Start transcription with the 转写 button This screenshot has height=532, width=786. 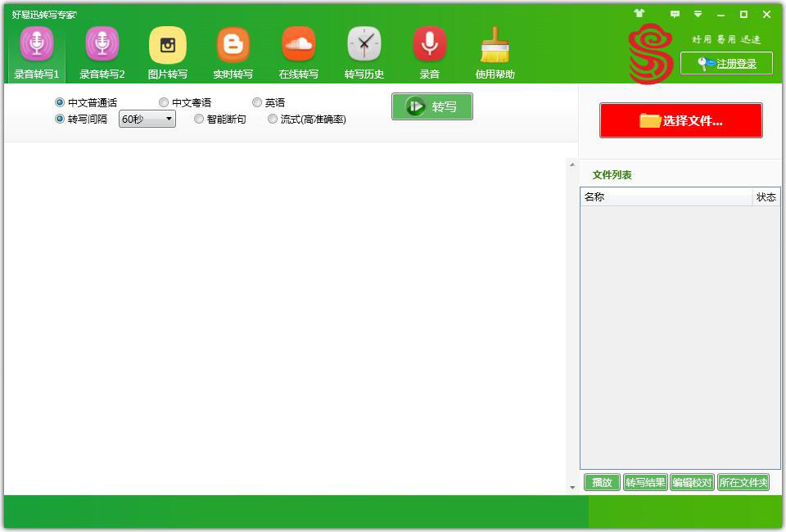(432, 106)
